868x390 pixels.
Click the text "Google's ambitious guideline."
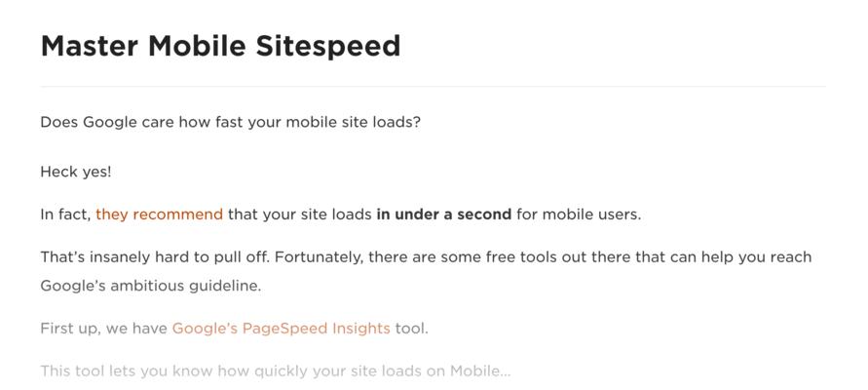click(151, 286)
